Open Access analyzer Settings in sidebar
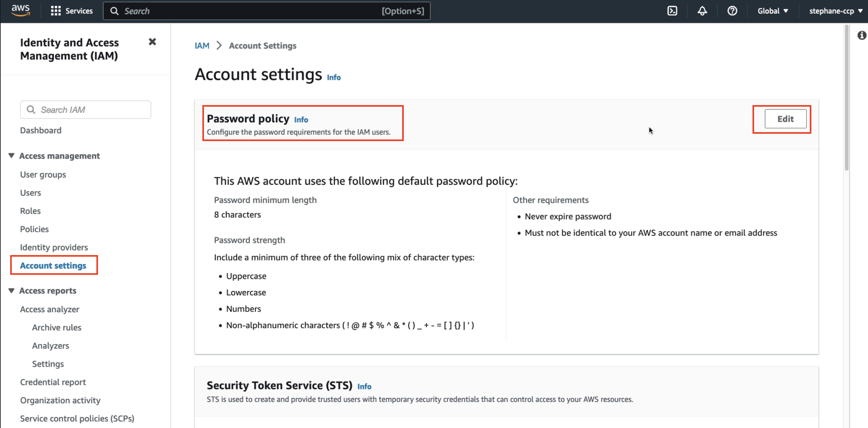The width and height of the screenshot is (868, 428). (x=48, y=364)
